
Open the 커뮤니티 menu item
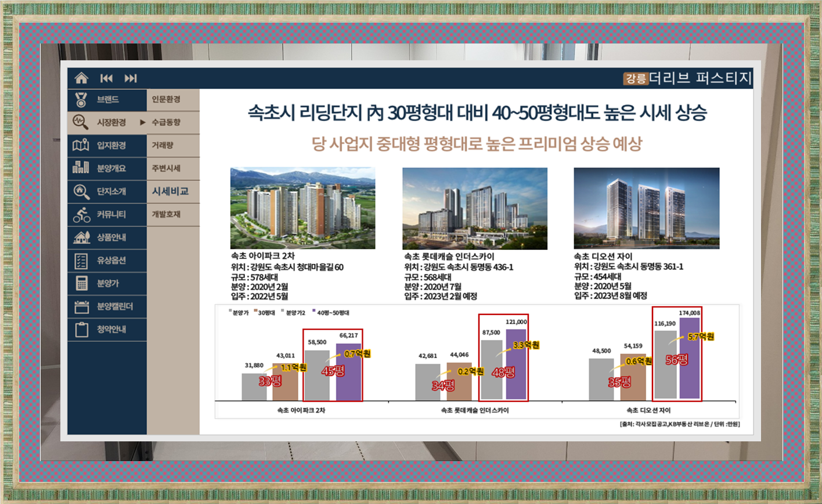107,215
